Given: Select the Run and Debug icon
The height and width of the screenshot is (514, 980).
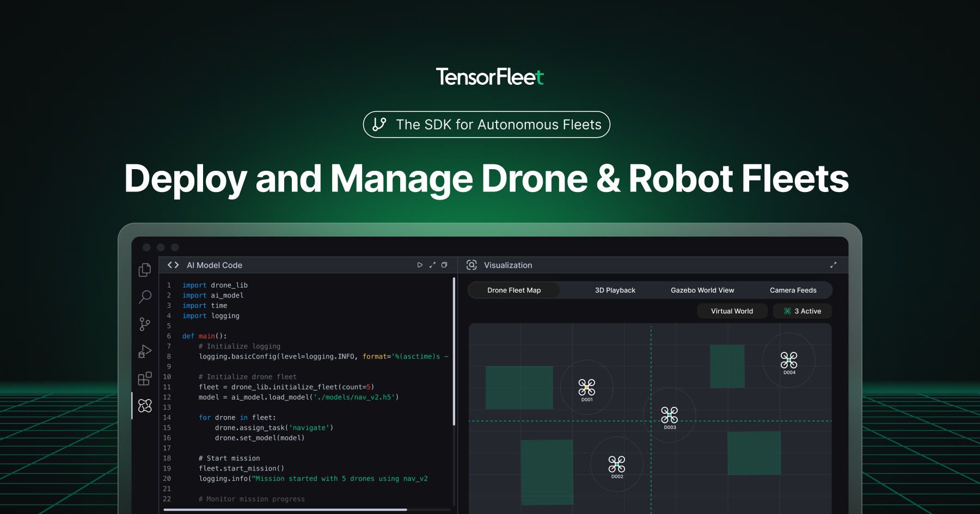Looking at the screenshot, I should coord(144,351).
